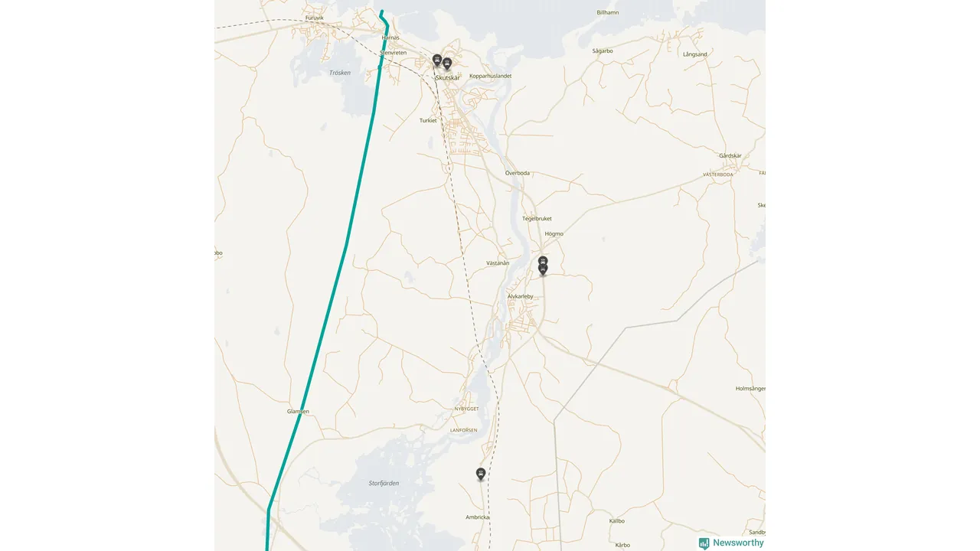Select the Storfjärden lake label
The image size is (980, 551).
pos(384,484)
